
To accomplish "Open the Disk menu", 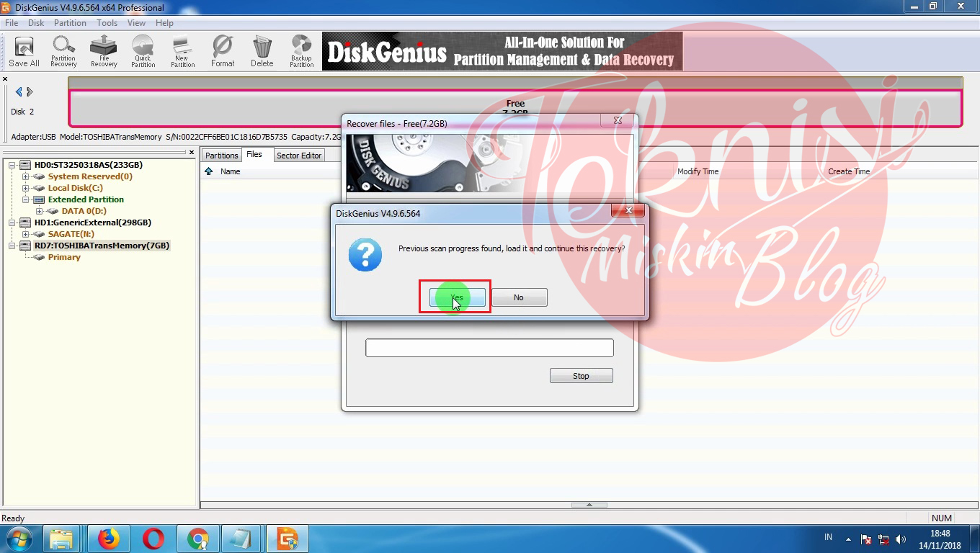I will pyautogui.click(x=36, y=23).
